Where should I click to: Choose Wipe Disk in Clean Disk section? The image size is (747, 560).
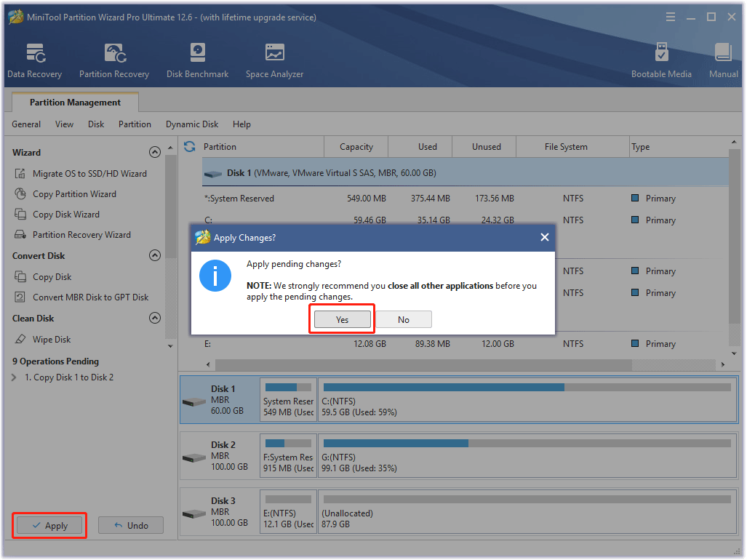52,340
